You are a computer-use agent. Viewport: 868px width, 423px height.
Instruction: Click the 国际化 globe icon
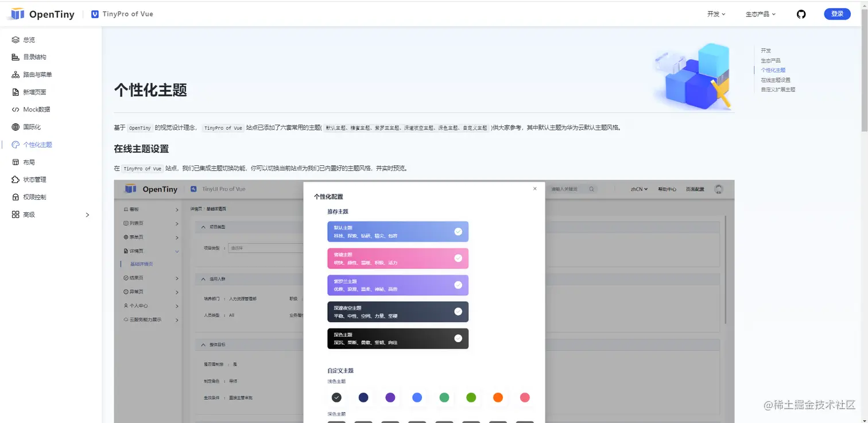pos(15,127)
